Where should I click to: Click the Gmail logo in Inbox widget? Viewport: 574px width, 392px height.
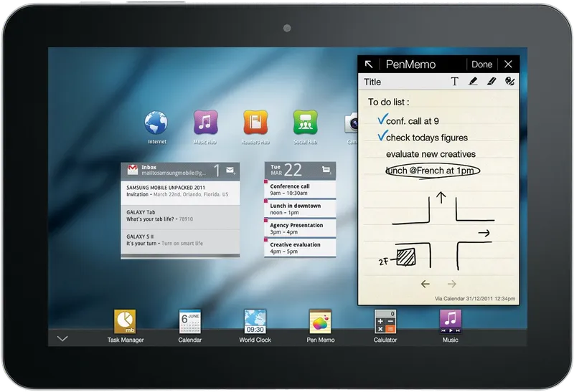click(133, 170)
